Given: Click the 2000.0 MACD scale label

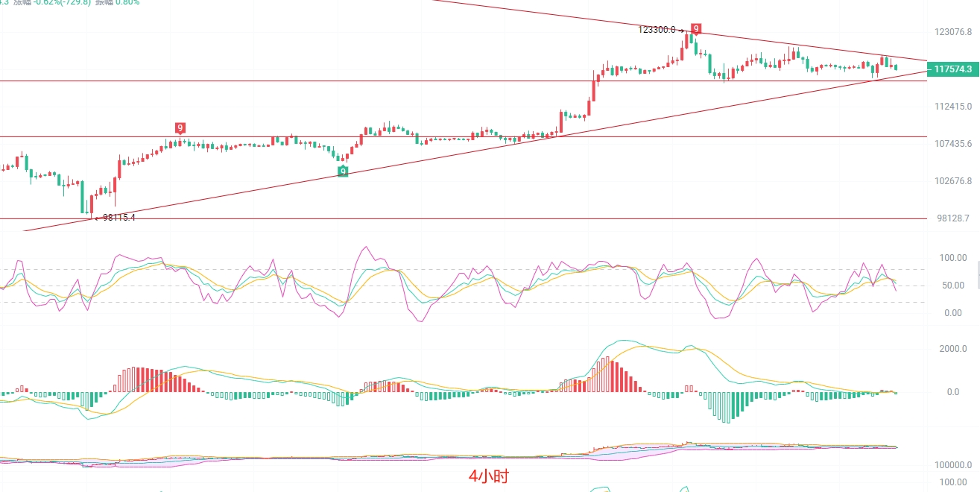Looking at the screenshot, I should point(952,349).
